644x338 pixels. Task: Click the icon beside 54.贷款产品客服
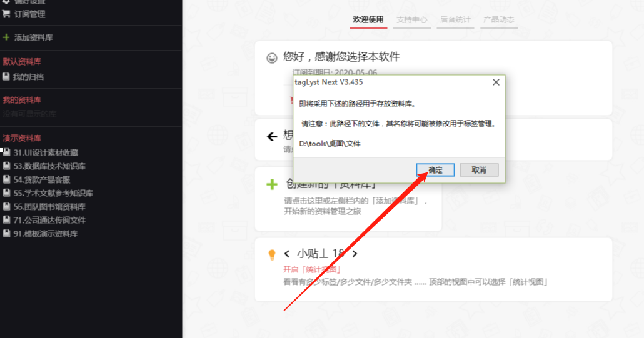coord(7,179)
